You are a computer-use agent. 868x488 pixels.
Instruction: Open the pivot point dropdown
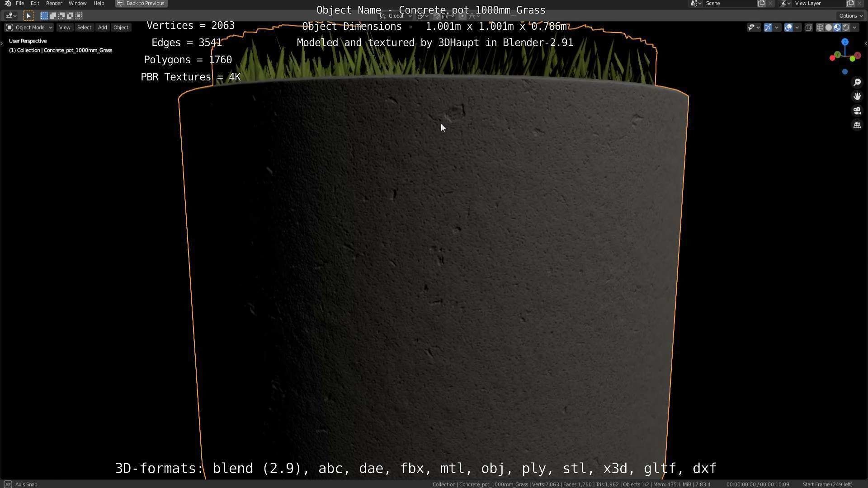[423, 16]
